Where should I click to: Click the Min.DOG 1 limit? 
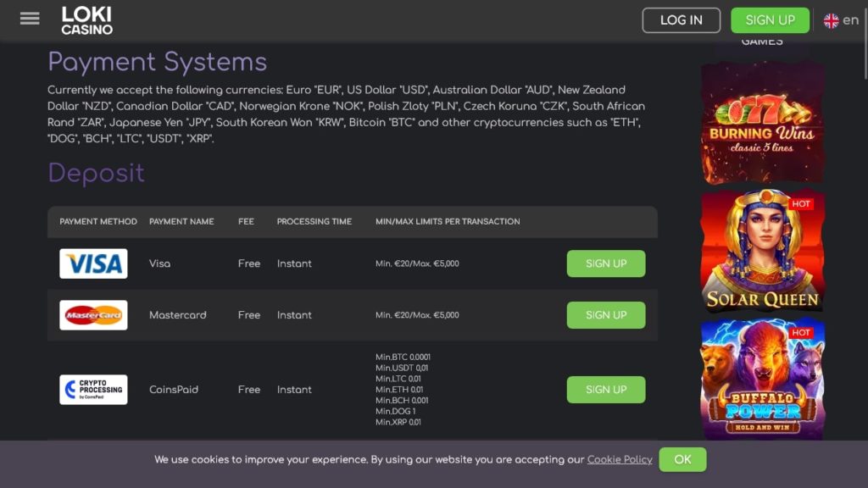395,411
